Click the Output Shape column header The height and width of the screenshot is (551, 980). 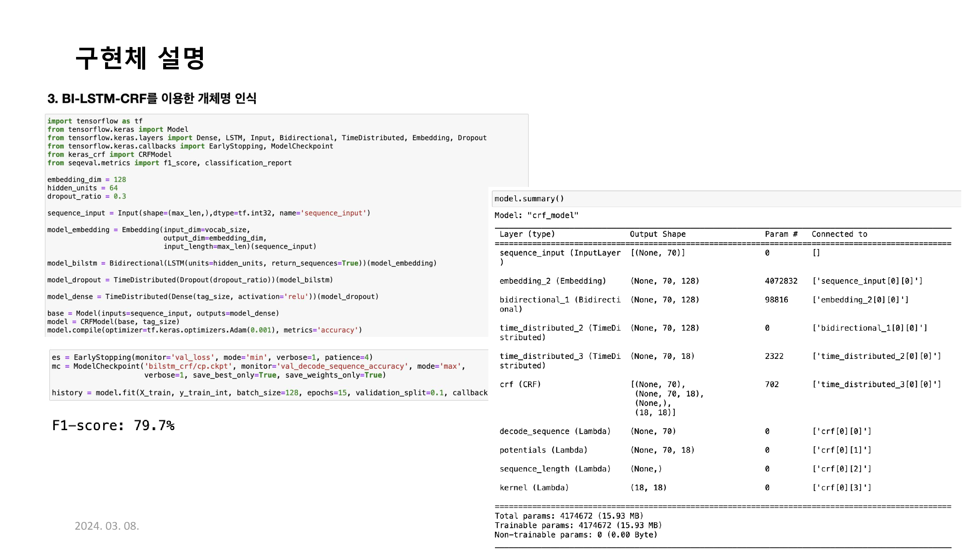[657, 234]
